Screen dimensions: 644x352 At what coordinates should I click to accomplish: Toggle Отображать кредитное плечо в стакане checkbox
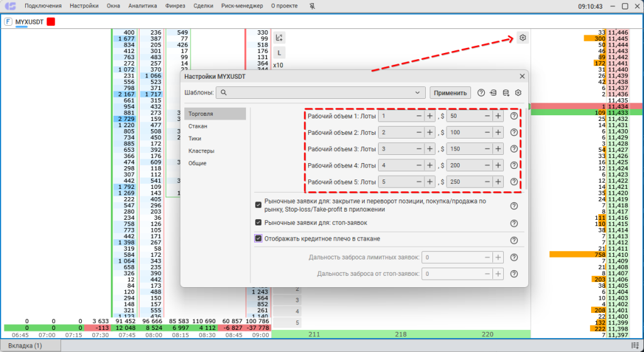coord(258,239)
